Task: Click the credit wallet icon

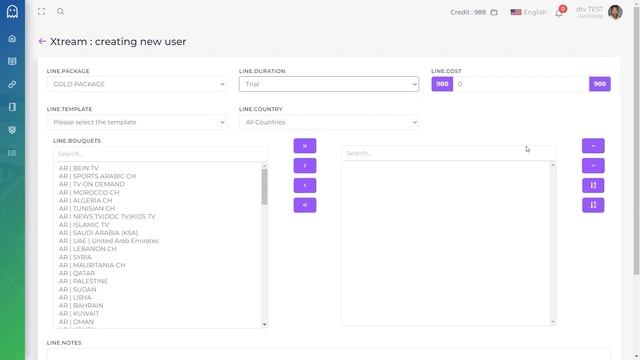Action: click(x=494, y=12)
